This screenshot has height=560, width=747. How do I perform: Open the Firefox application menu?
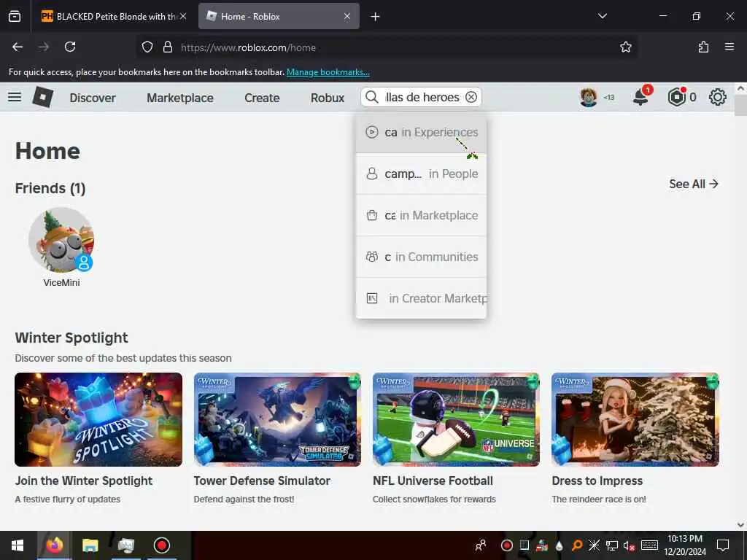tap(729, 47)
